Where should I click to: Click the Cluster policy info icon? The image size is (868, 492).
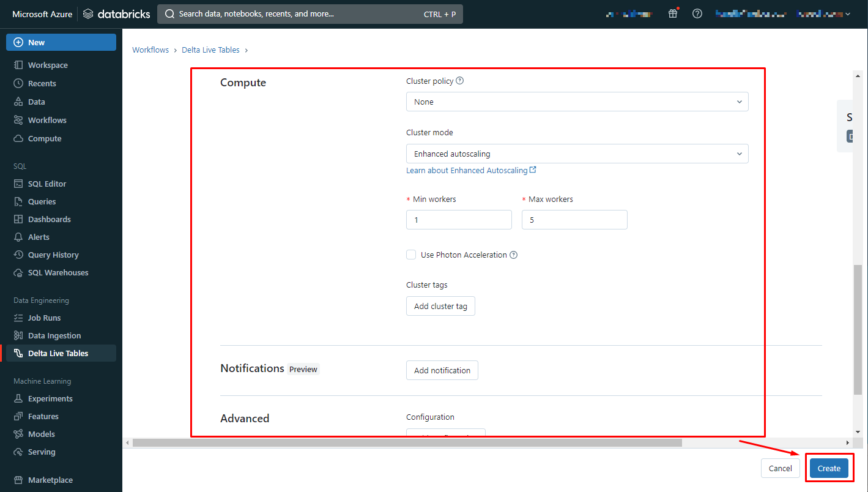460,81
